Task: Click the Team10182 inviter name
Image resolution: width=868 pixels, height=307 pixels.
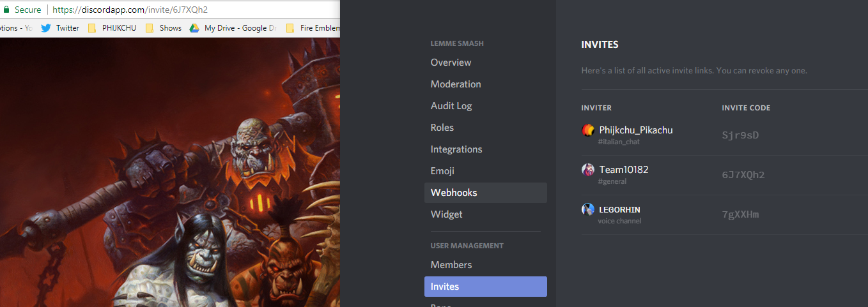Action: (x=624, y=170)
